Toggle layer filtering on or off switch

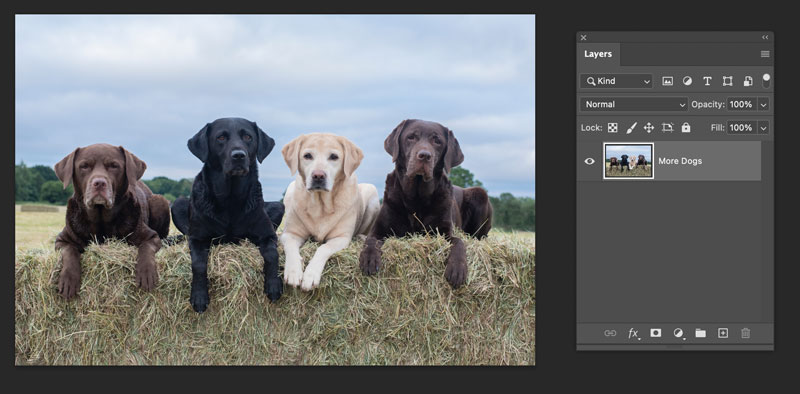coord(766,81)
